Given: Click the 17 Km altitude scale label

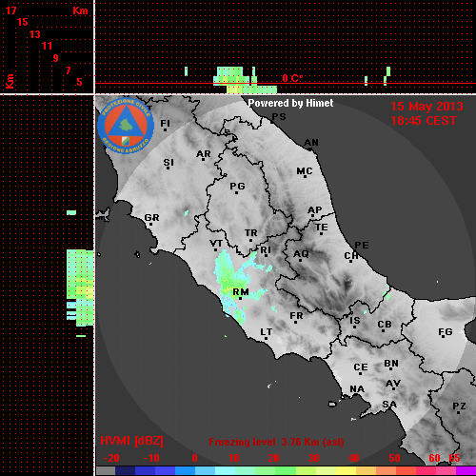Looking at the screenshot, I should (x=10, y=10).
